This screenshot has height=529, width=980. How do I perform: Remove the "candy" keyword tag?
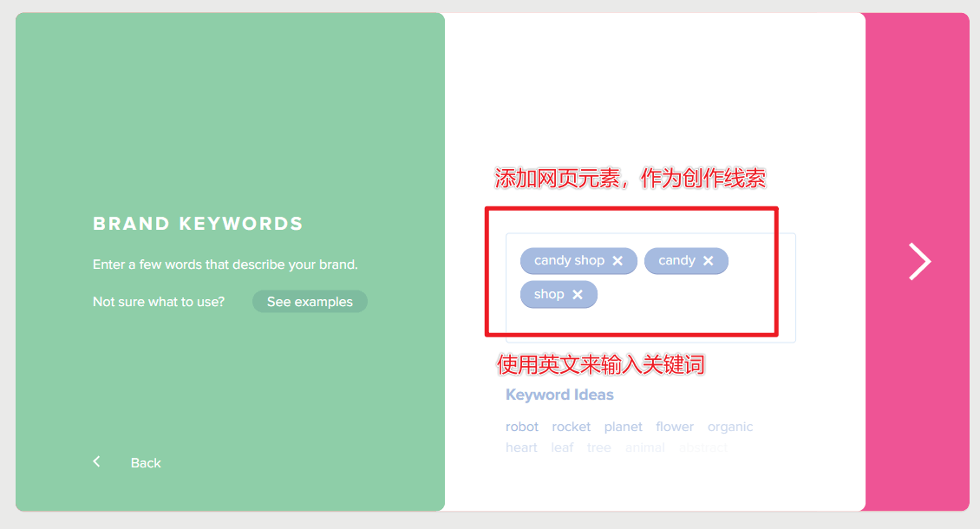(x=710, y=260)
